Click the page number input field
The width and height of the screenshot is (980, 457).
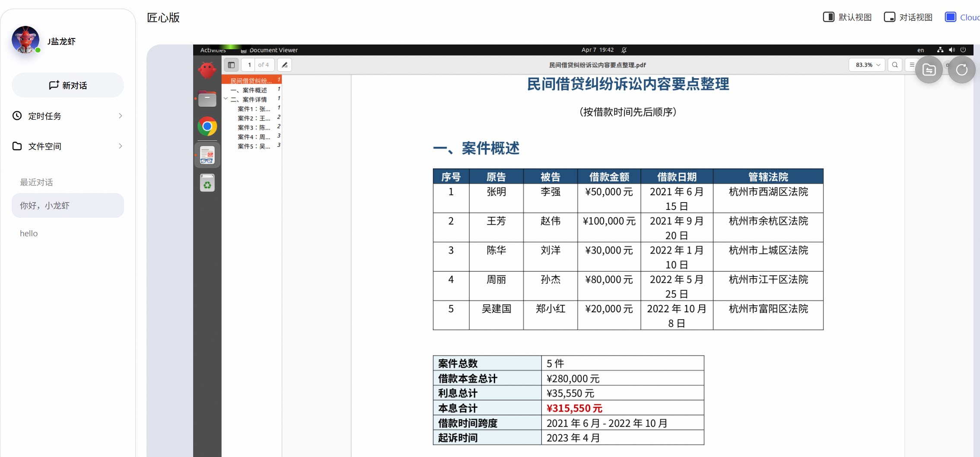point(249,65)
